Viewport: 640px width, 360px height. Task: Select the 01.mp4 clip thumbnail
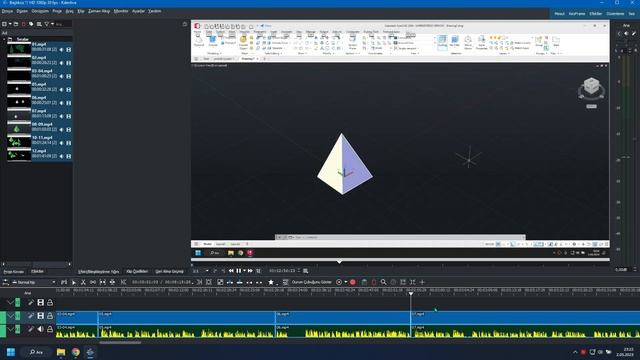[19, 49]
